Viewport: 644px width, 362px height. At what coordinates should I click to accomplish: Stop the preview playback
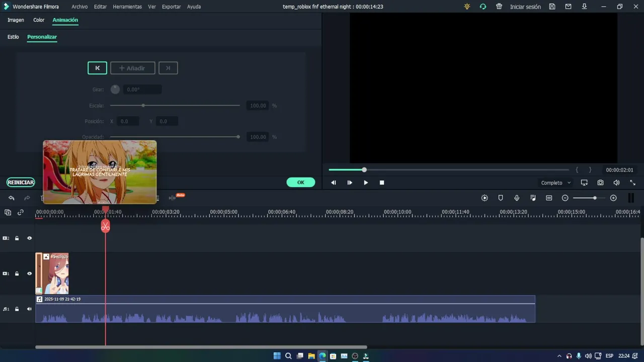[382, 183]
